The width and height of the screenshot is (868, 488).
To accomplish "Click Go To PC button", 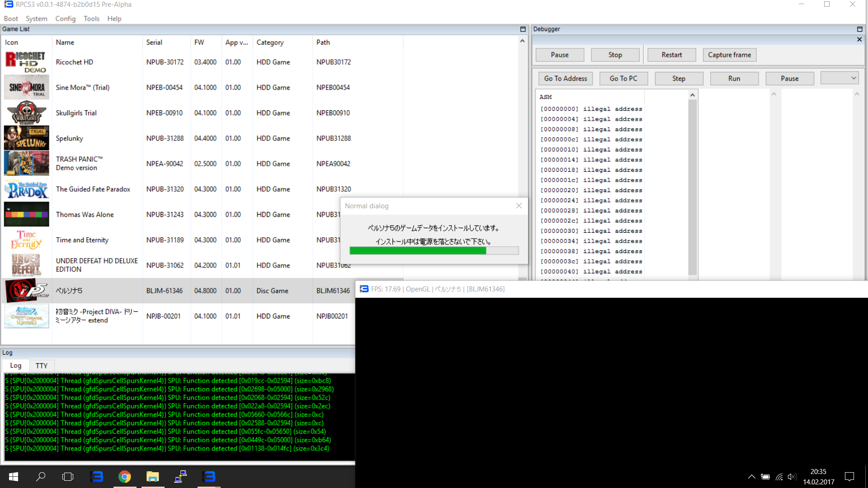I will (x=623, y=78).
